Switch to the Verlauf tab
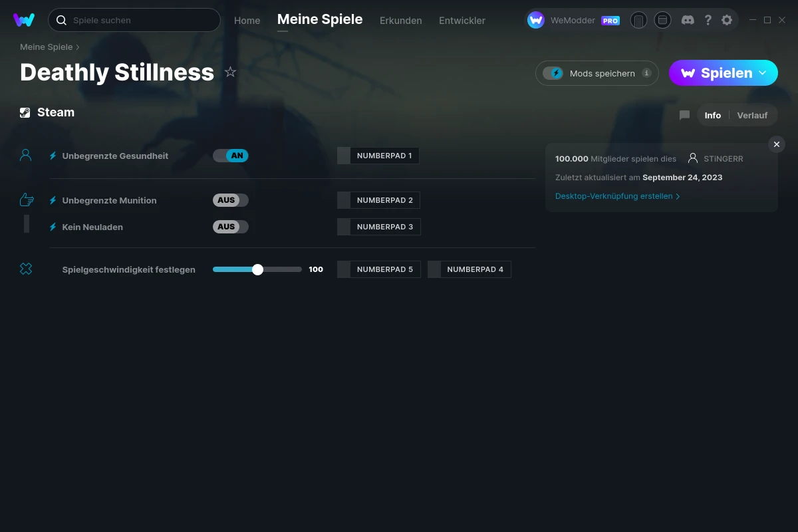This screenshot has width=798, height=532. pos(752,115)
